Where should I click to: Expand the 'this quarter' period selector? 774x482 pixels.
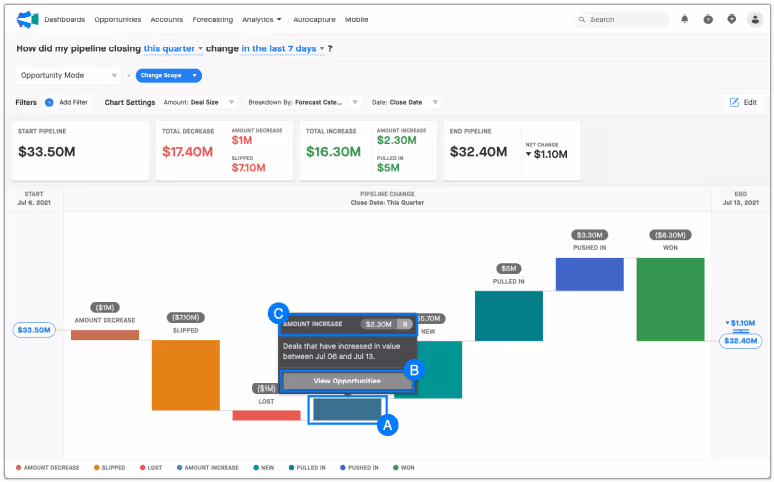[x=173, y=48]
